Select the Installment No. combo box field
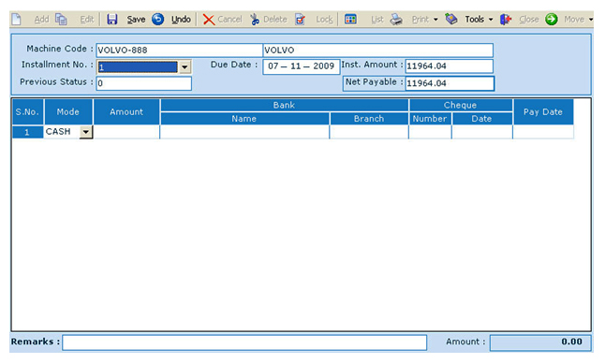605x364 pixels. tap(144, 66)
